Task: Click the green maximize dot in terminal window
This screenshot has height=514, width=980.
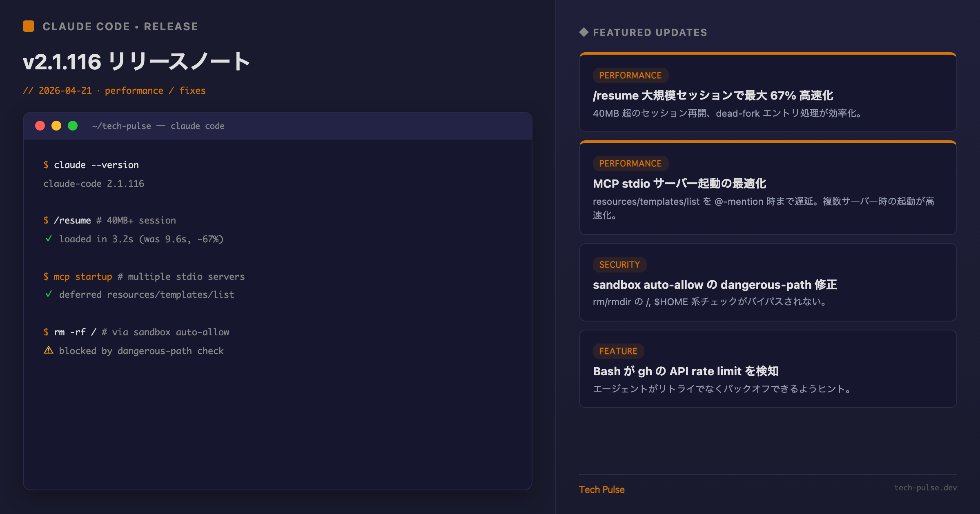Action: coord(73,126)
